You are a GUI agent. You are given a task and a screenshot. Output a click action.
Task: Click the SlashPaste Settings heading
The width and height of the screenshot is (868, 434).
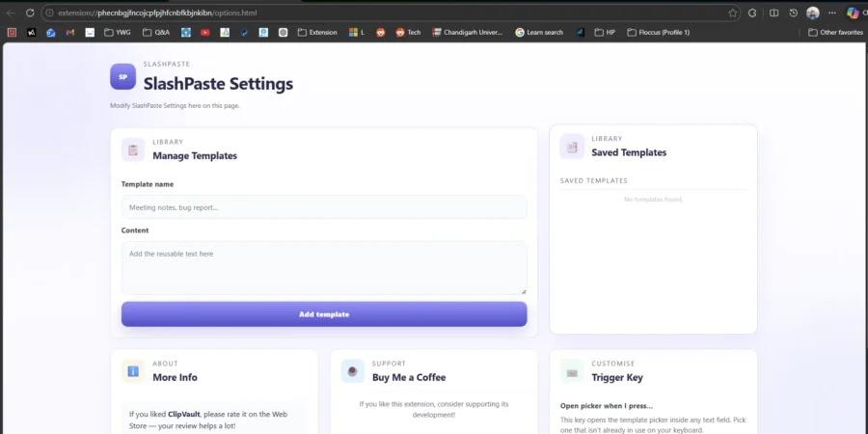coord(218,84)
